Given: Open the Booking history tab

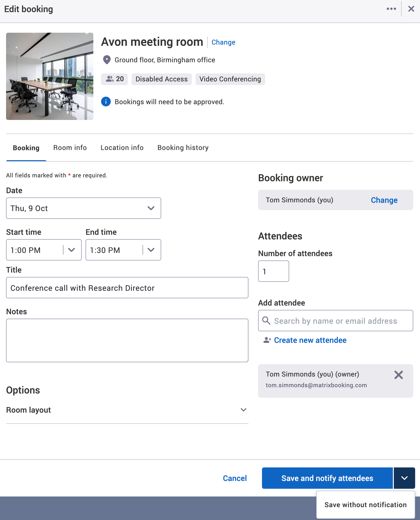Looking at the screenshot, I should (x=183, y=148).
